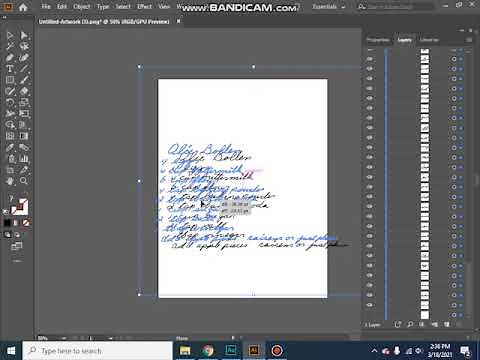
Task: Open the Layers panel options menu
Action: [469, 40]
